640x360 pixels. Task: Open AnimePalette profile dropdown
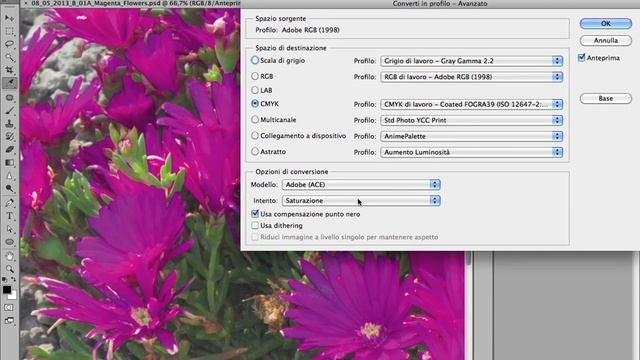(x=471, y=136)
